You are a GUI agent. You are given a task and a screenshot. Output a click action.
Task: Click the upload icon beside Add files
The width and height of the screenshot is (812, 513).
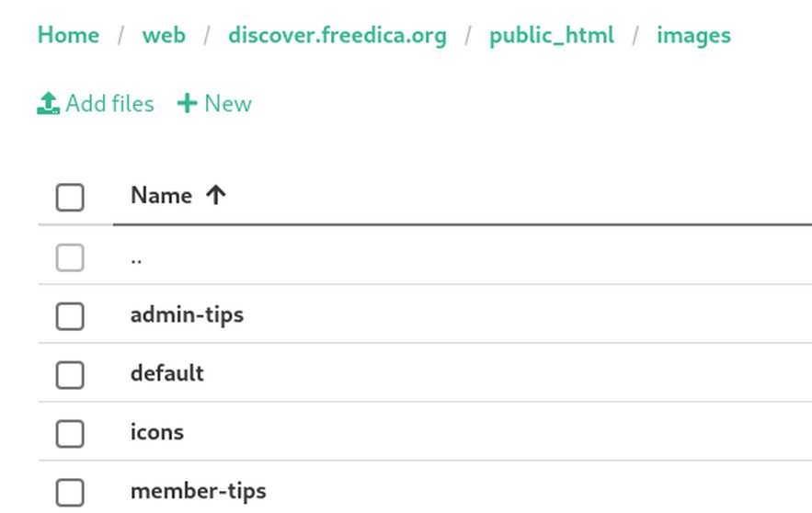[x=48, y=104]
